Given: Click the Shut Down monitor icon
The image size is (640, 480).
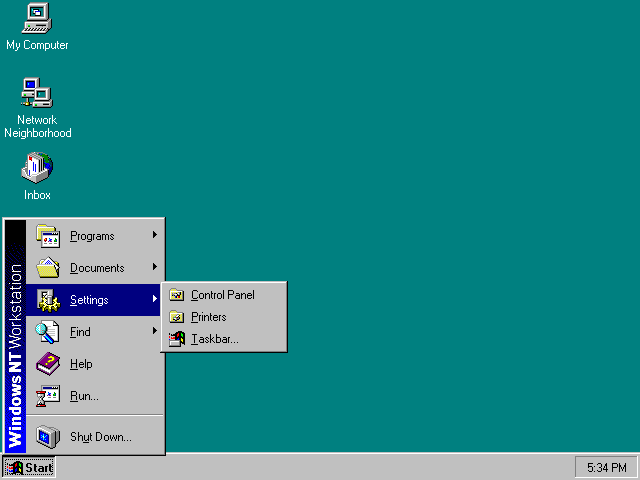Looking at the screenshot, I should click(x=48, y=436).
